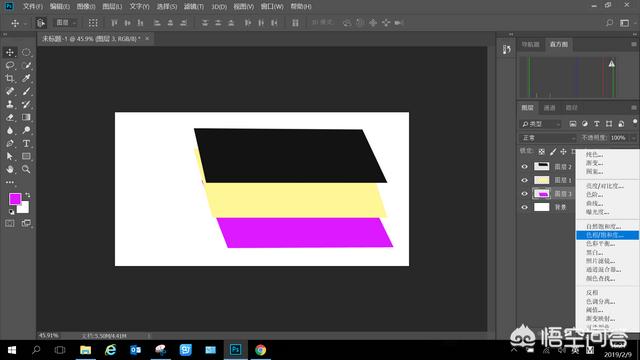Open the 文件(F) menu
The width and height of the screenshot is (640, 360).
tap(33, 7)
